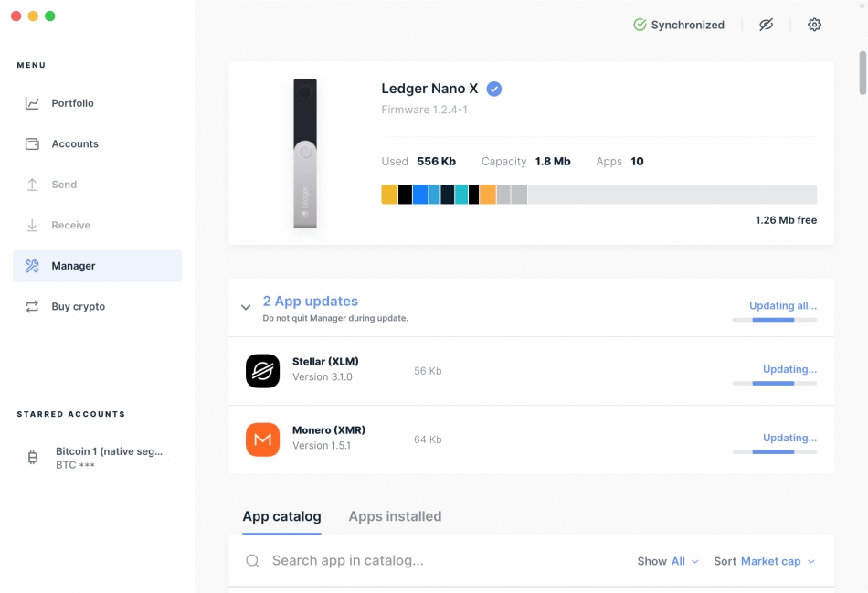Click the 56 Kb size for Stellar
Image resolution: width=868 pixels, height=593 pixels.
428,371
